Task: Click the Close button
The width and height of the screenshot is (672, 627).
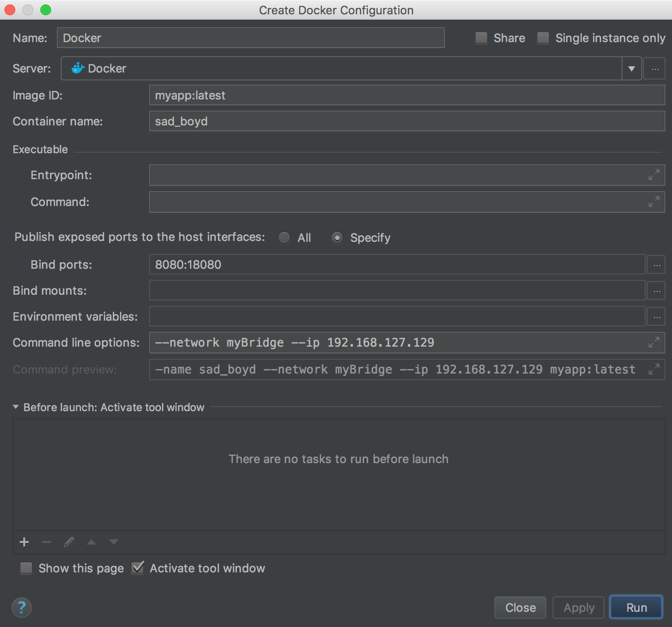Action: (520, 608)
